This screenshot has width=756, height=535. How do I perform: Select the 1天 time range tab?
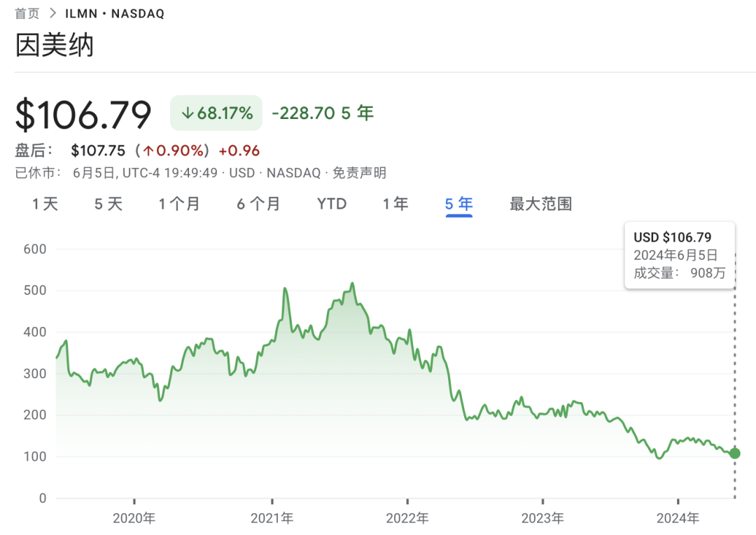(x=45, y=204)
